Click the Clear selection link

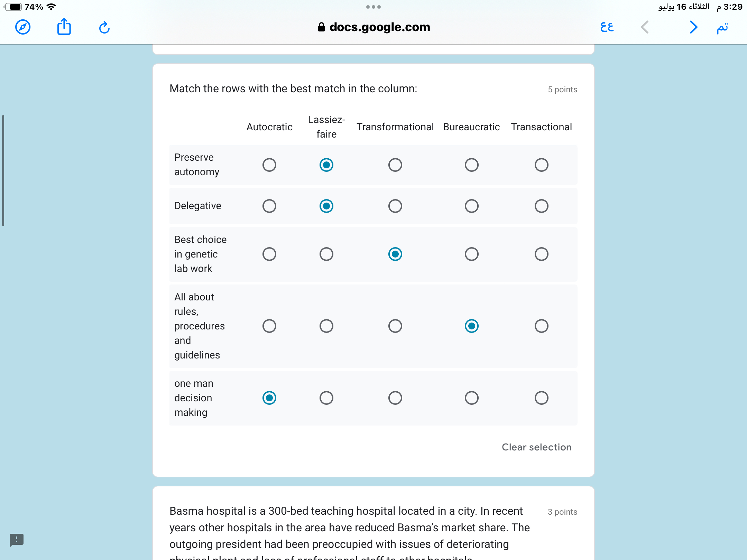tap(536, 447)
